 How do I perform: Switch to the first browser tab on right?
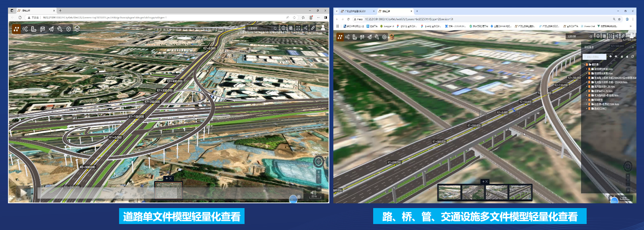pos(354,11)
